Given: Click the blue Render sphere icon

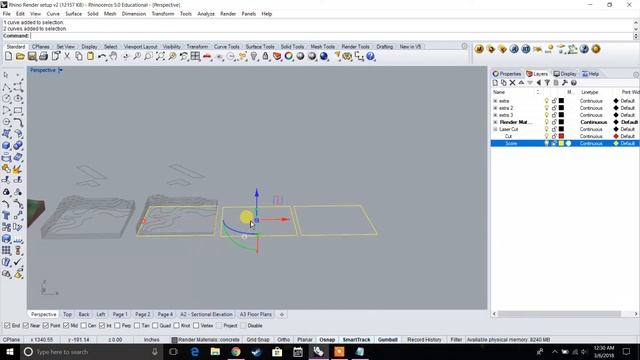Looking at the screenshot, I should point(324,56).
